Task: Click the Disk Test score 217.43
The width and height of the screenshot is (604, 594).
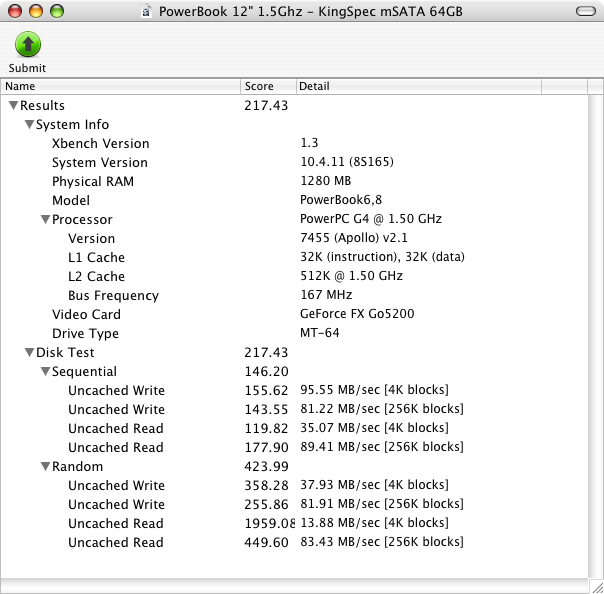Action: click(x=266, y=352)
